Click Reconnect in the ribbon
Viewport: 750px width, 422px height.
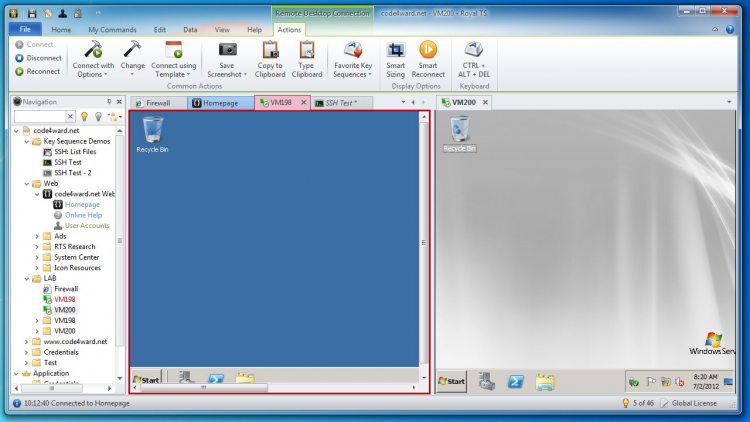(38, 71)
